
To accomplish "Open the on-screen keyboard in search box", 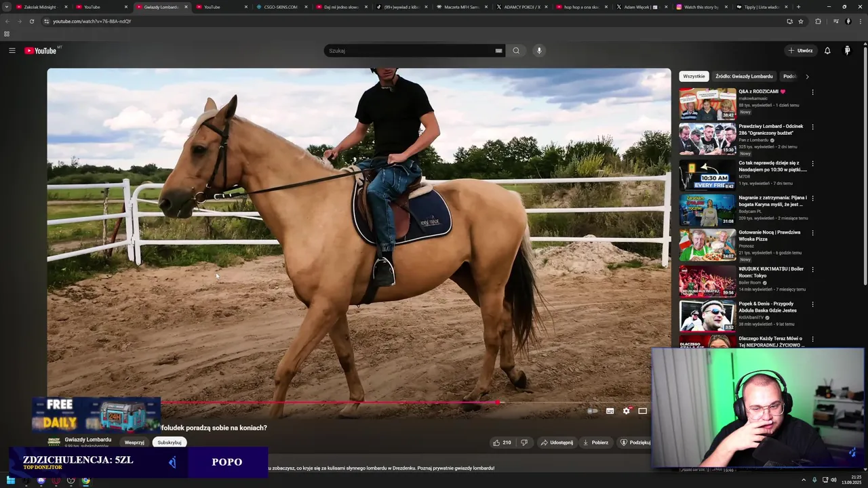I will 498,51.
